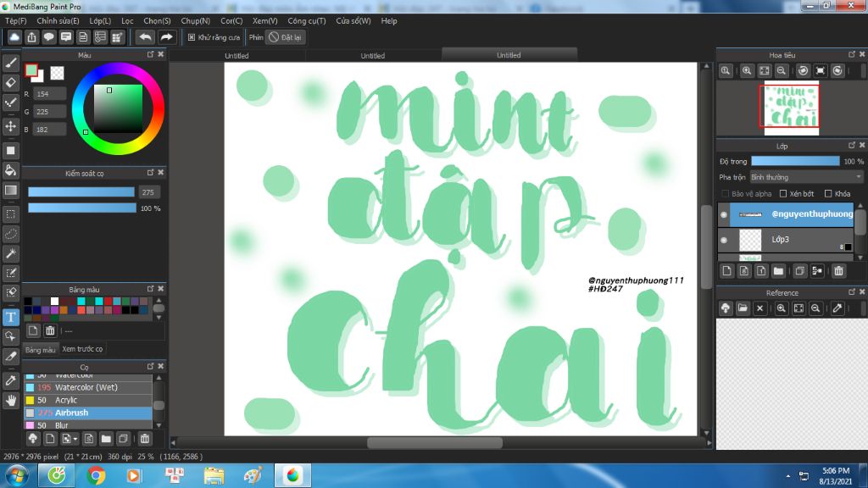Zoom out in the Navigator panel
The width and height of the screenshot is (868, 488).
[x=781, y=71]
